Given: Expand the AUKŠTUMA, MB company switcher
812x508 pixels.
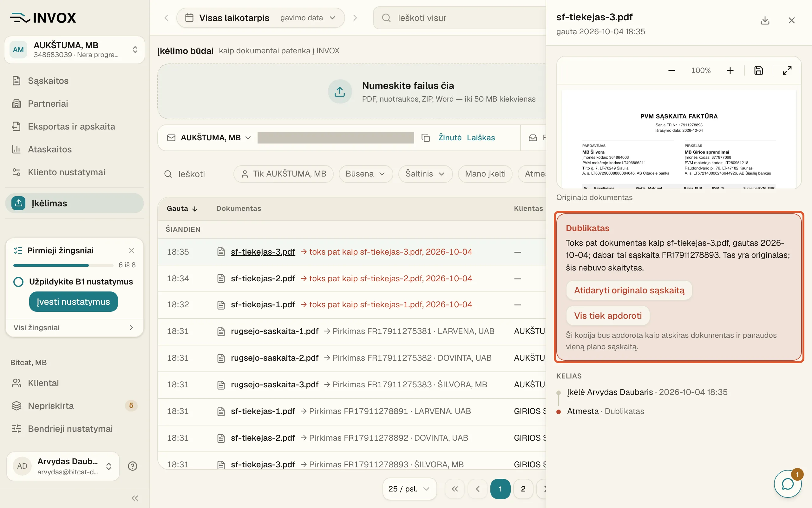Looking at the screenshot, I should point(75,50).
